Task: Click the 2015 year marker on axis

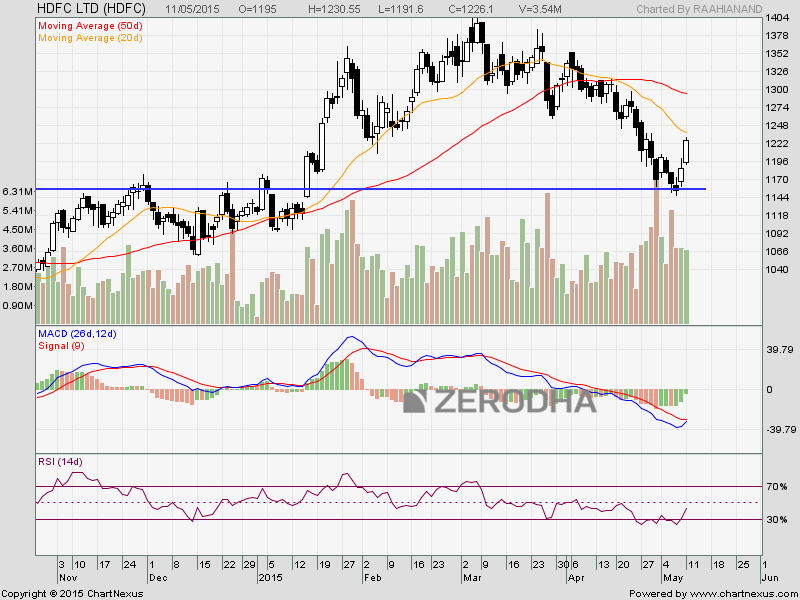Action: point(270,578)
